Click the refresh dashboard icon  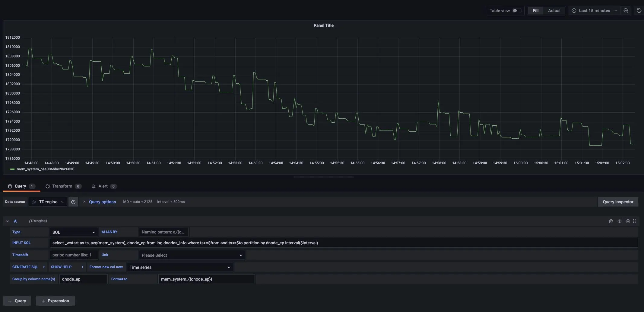click(x=639, y=11)
